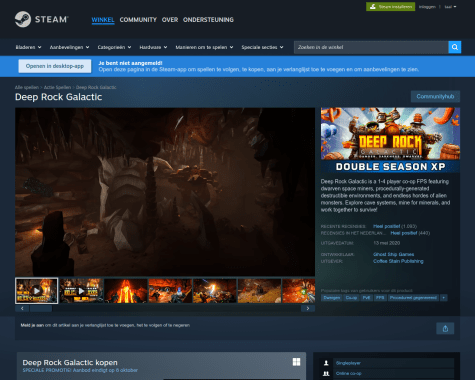Image resolution: width=475 pixels, height=380 pixels.
Task: Click the Steam logo in the header
Action: [42, 19]
